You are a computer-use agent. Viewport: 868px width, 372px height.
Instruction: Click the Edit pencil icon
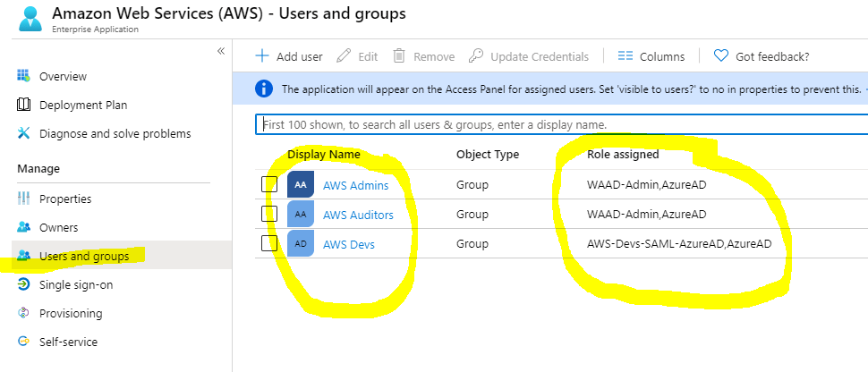[344, 56]
